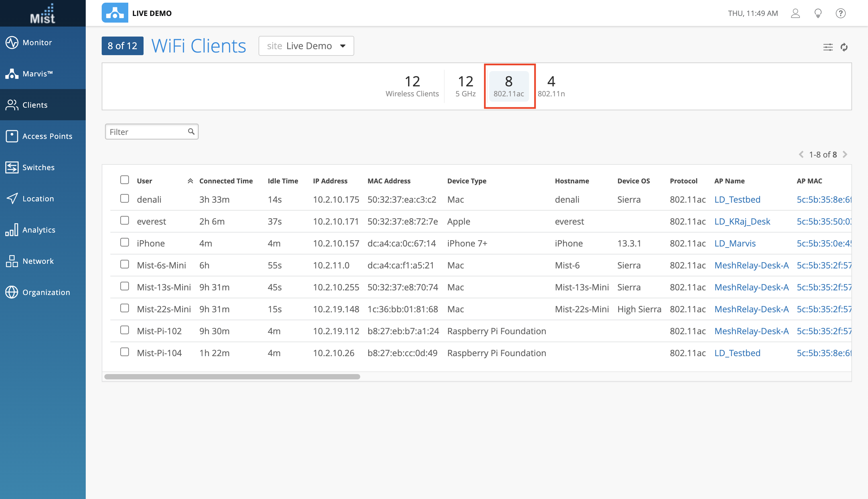This screenshot has width=868, height=499.
Task: Click the horizontal scrollbar below the table
Action: (x=232, y=377)
